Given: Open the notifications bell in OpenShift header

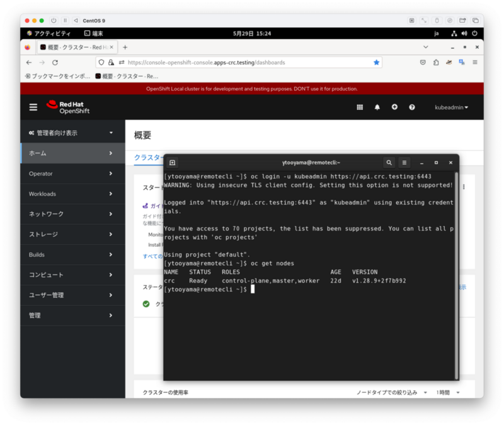Looking at the screenshot, I should (377, 107).
